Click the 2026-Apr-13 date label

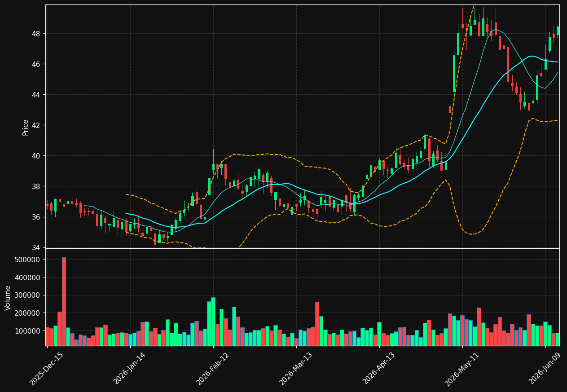tap(379, 369)
